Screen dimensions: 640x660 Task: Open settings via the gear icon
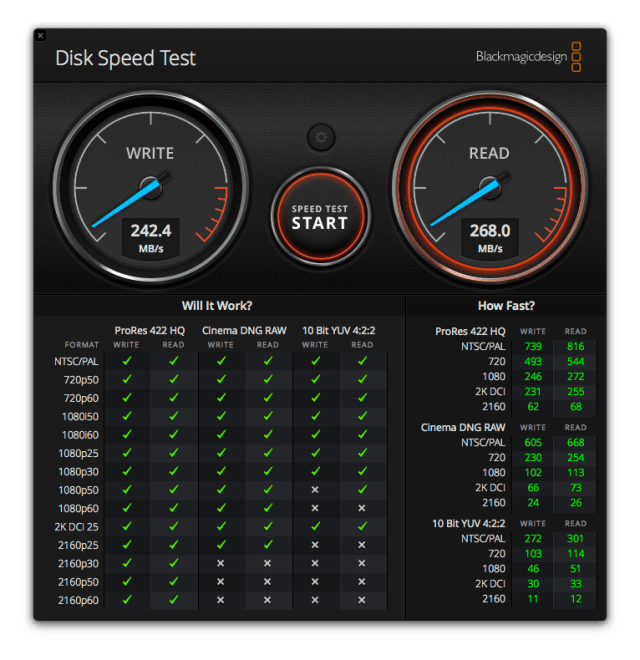click(x=320, y=137)
